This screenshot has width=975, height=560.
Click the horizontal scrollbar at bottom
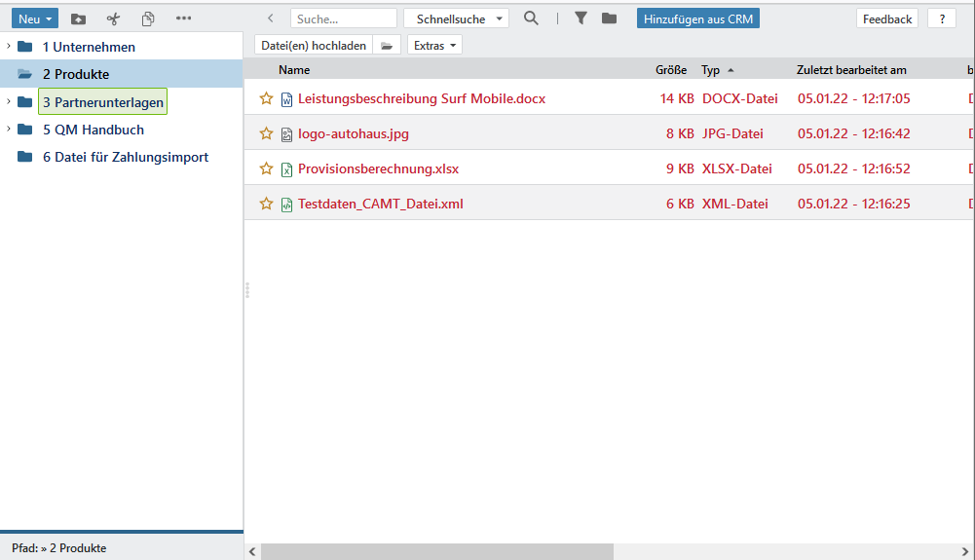pyautogui.click(x=436, y=551)
